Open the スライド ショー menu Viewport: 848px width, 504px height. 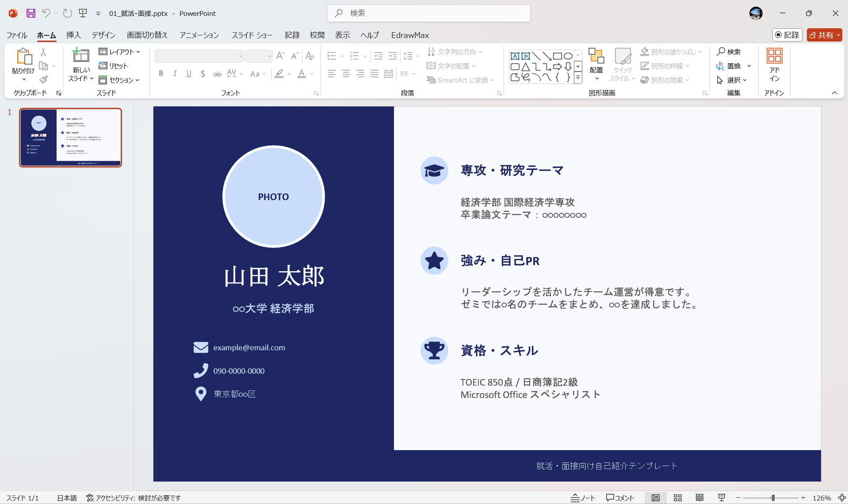(x=252, y=35)
